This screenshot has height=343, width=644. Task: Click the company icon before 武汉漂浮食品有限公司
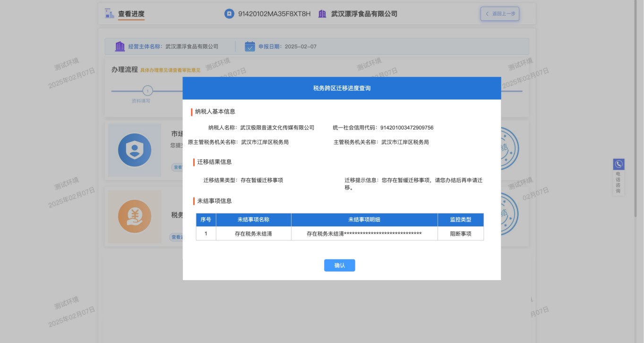click(322, 14)
